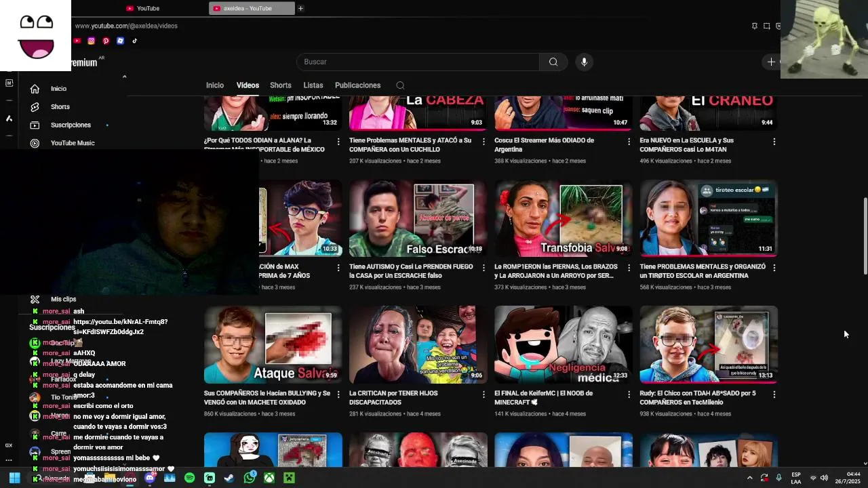Screen dimensions: 868x488
Task: Open Minecraft launcher from the taskbar
Action: click(x=289, y=478)
